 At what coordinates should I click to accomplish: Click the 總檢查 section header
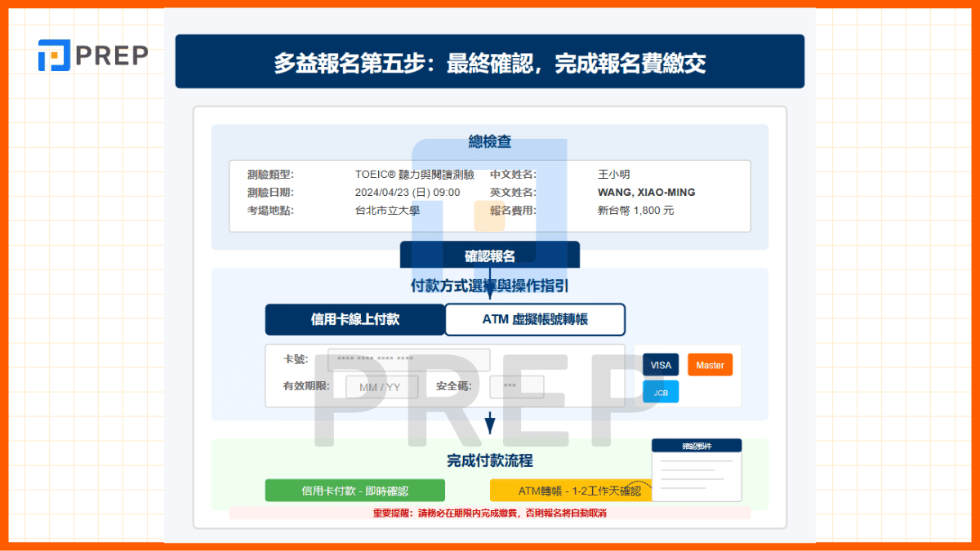click(489, 141)
